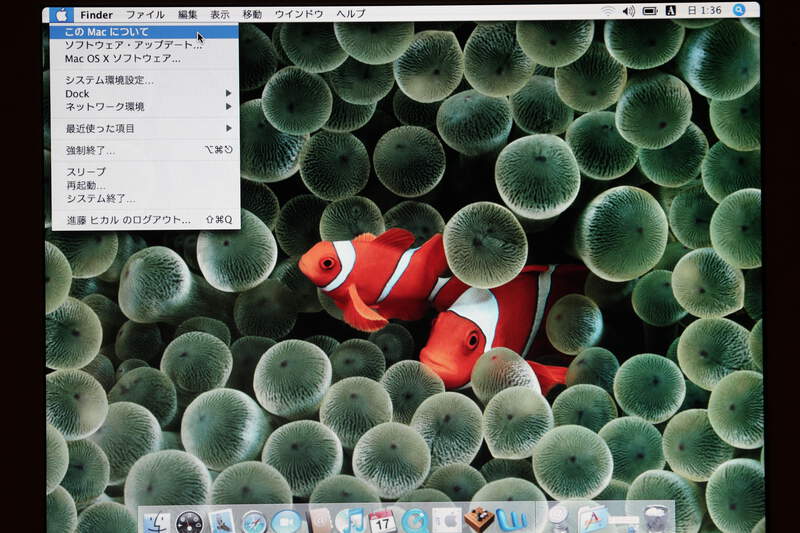Expand the 最近使った項目 submenu
The height and width of the screenshot is (533, 800).
144,129
